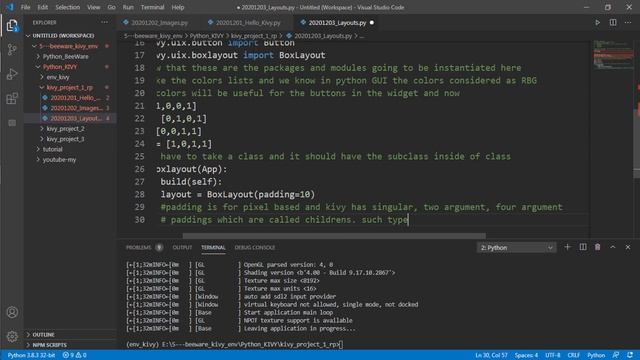Screen dimensions: 640x360
Task: Click the editor horizontal scrollbar
Action: pyautogui.click(x=334, y=236)
